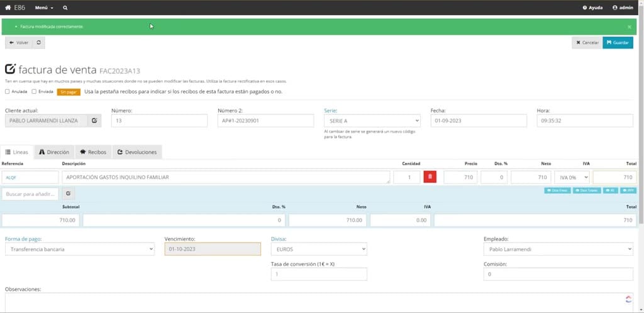The image size is (644, 313).
Task: Switch to the Devoluciones tab
Action: (x=137, y=151)
